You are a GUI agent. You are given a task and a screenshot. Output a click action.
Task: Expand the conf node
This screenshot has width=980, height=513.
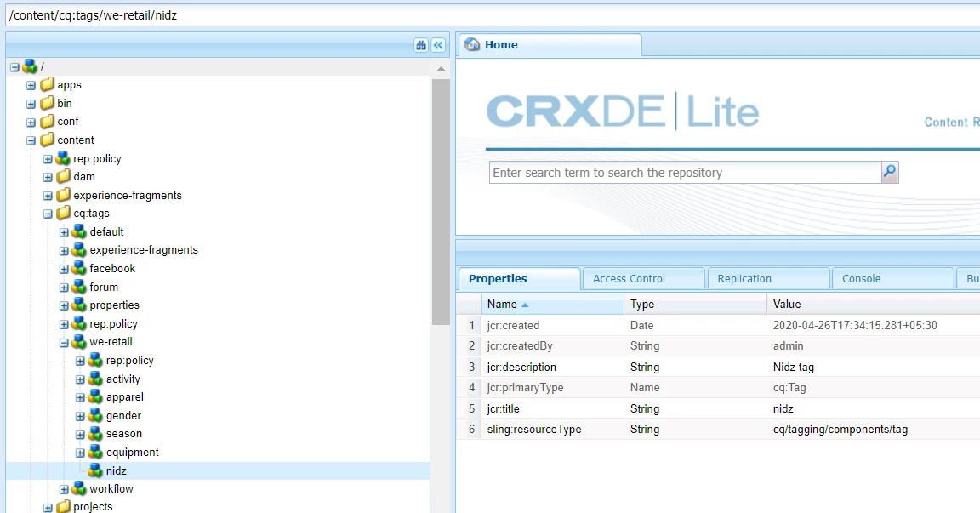31,122
